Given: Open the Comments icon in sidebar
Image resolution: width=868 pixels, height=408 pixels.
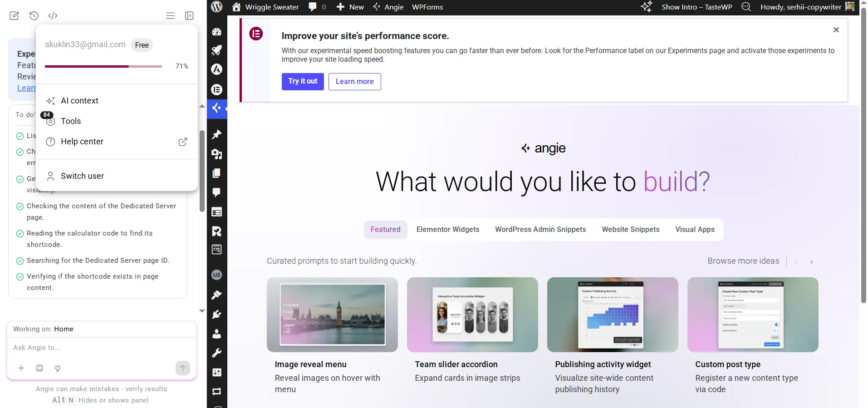Looking at the screenshot, I should pos(217,192).
